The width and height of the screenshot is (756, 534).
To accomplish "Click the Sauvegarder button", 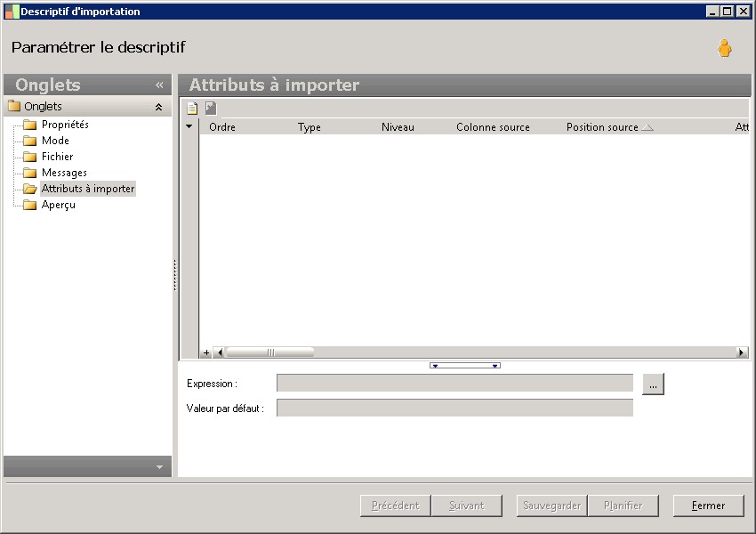I will 552,506.
